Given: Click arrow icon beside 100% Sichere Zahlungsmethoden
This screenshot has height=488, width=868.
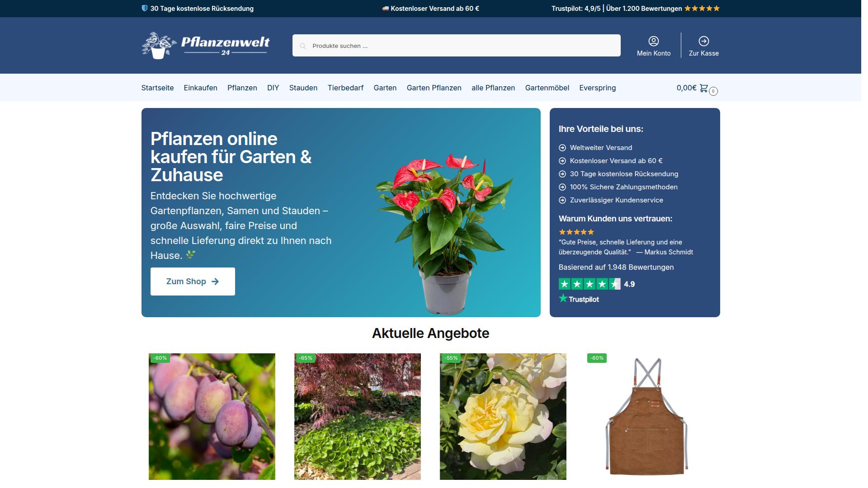Looking at the screenshot, I should pyautogui.click(x=562, y=187).
